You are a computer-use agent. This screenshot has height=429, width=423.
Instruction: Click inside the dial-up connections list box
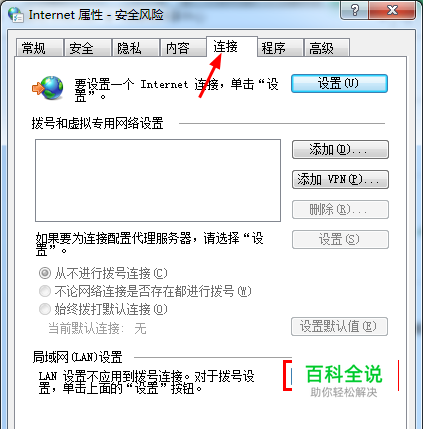pyautogui.click(x=158, y=180)
